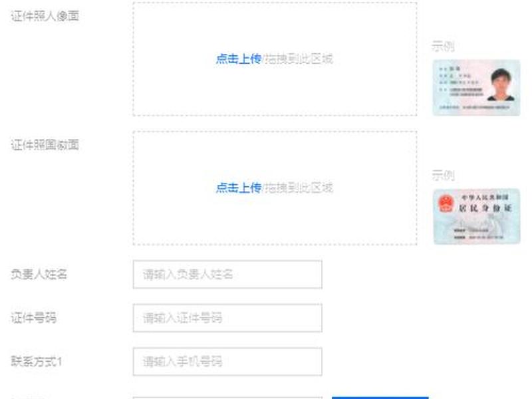
Task: Select the 联系方式1 label
Action: click(x=37, y=361)
